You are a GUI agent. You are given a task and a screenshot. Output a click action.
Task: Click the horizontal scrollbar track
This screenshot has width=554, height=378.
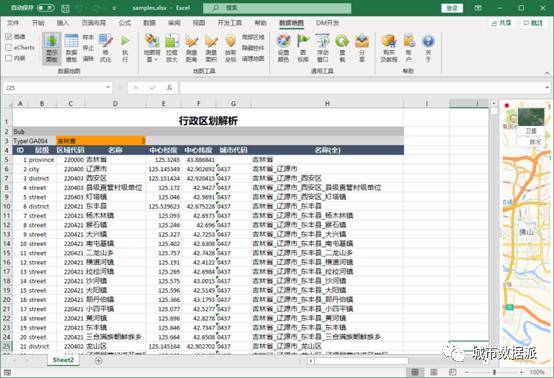[361, 361]
